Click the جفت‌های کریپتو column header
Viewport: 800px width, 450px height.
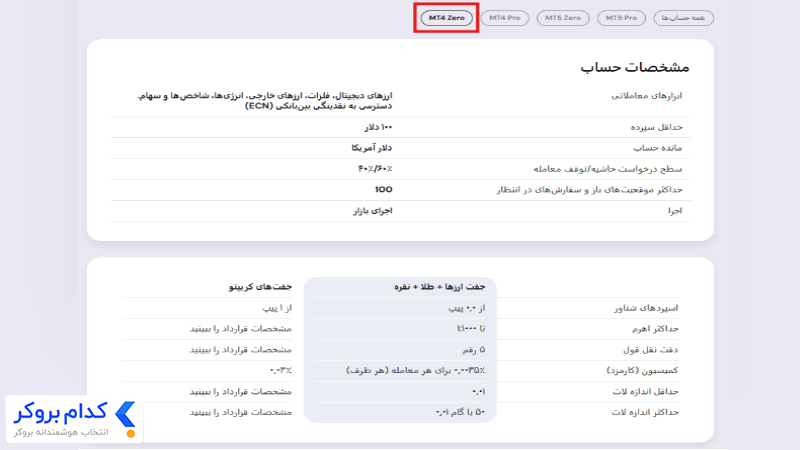[260, 287]
